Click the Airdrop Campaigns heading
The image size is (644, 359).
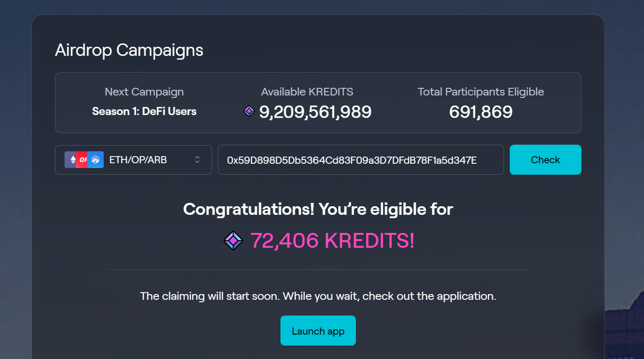(129, 50)
